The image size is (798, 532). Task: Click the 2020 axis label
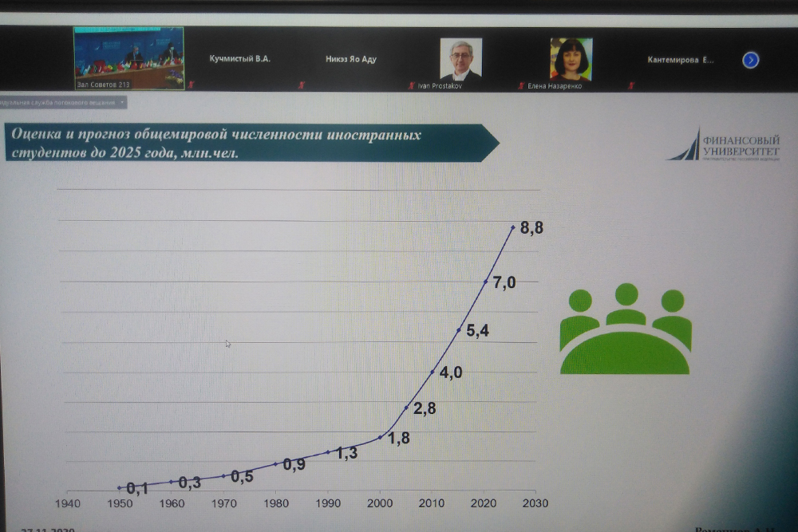click(x=484, y=503)
